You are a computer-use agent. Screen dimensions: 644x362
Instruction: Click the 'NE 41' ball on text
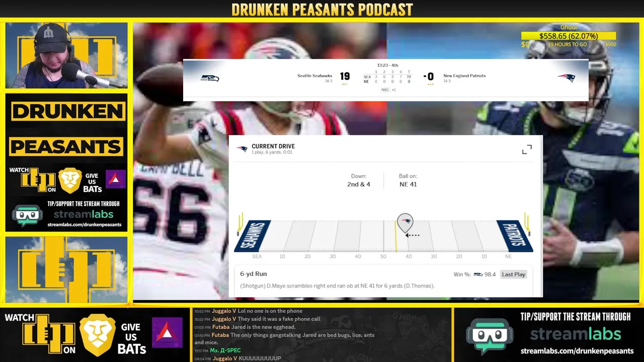[408, 185]
